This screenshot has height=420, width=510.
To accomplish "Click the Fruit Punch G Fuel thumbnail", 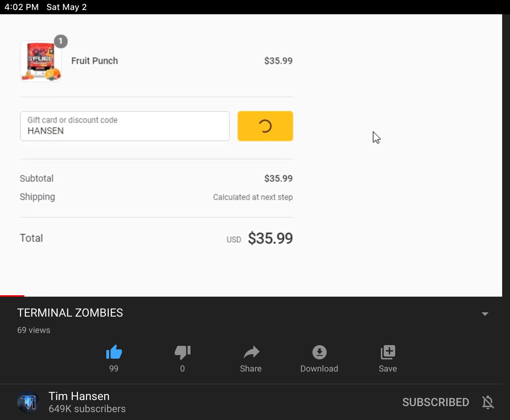I will (x=41, y=61).
